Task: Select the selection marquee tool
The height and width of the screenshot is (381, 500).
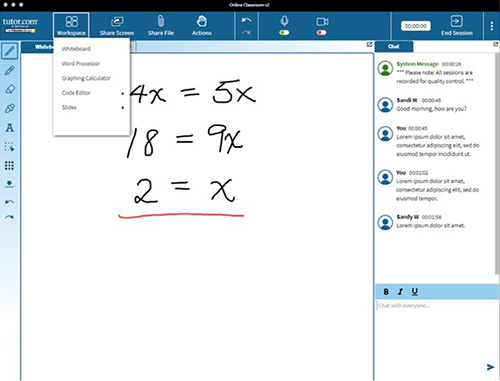Action: click(10, 147)
